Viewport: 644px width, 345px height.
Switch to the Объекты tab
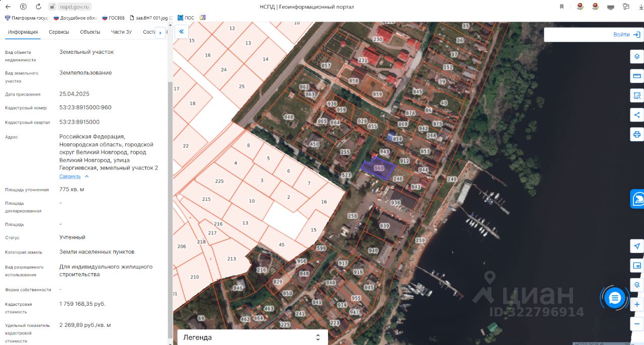(x=90, y=32)
